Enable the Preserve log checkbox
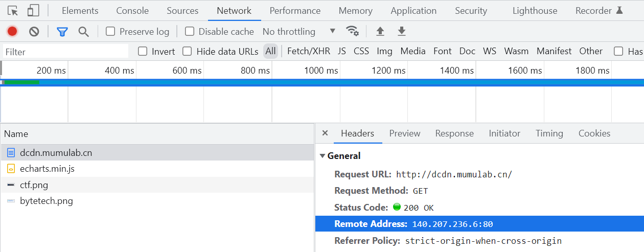The image size is (644, 252). [110, 32]
